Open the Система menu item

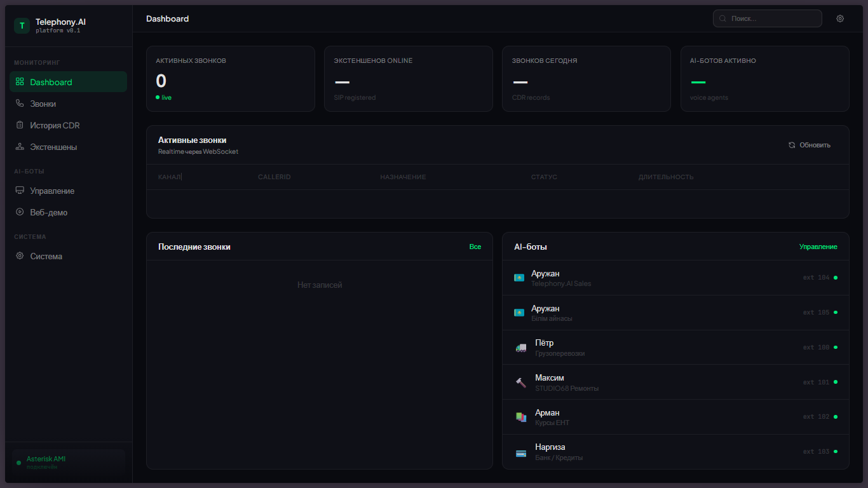(68, 256)
